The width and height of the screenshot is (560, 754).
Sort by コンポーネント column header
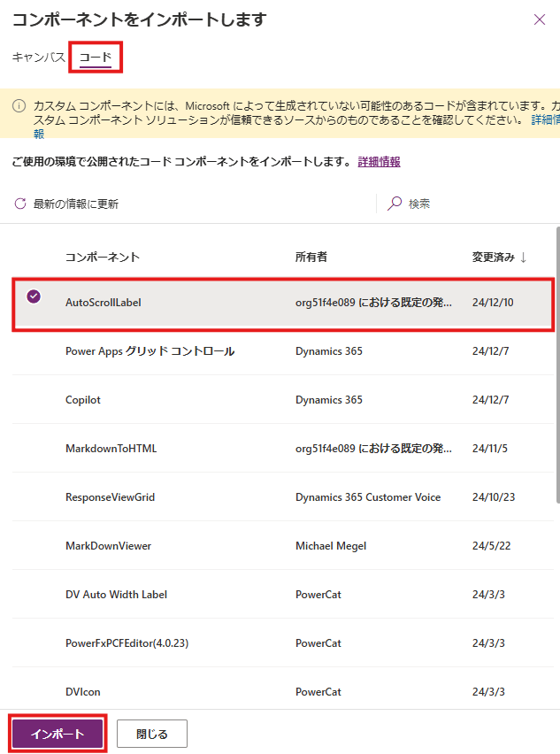tap(103, 258)
